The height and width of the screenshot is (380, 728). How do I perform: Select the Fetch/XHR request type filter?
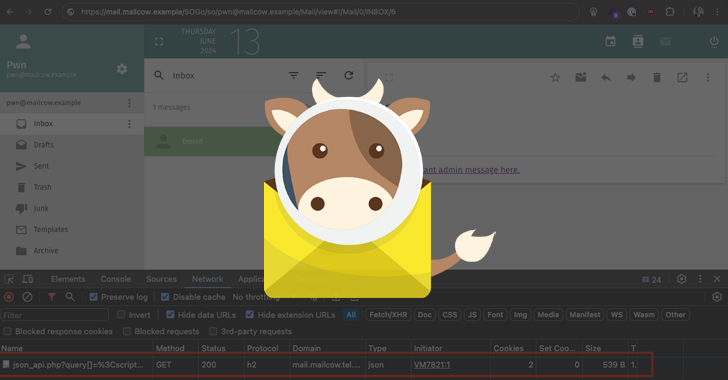click(x=388, y=314)
